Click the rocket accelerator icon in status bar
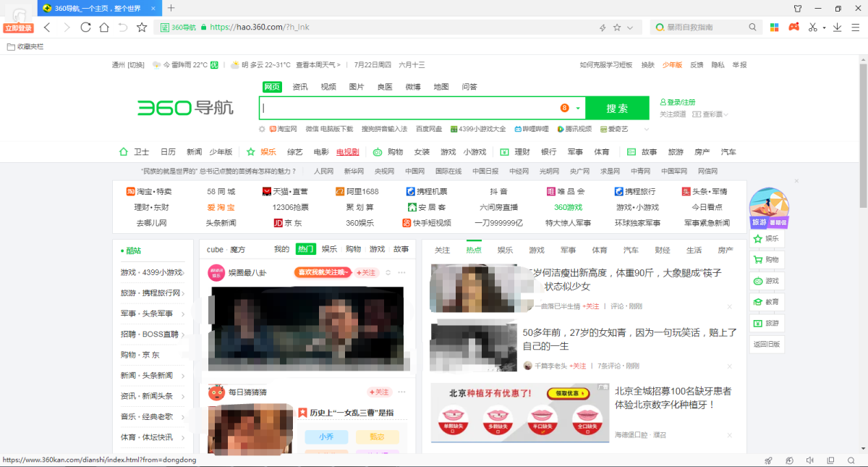868x467 pixels. coord(769,460)
